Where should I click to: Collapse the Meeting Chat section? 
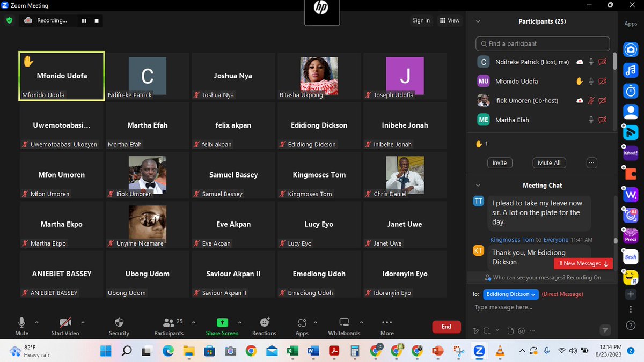(x=478, y=185)
